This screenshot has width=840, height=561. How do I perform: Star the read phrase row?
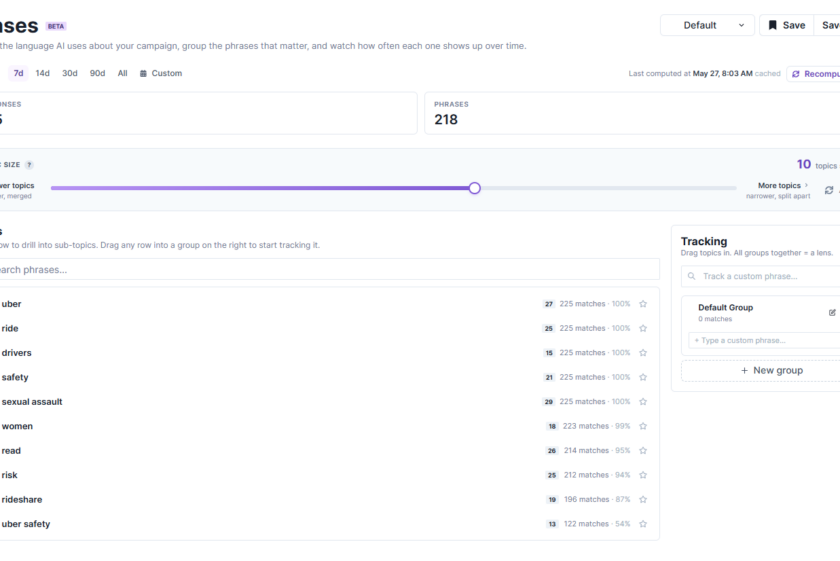pos(643,451)
